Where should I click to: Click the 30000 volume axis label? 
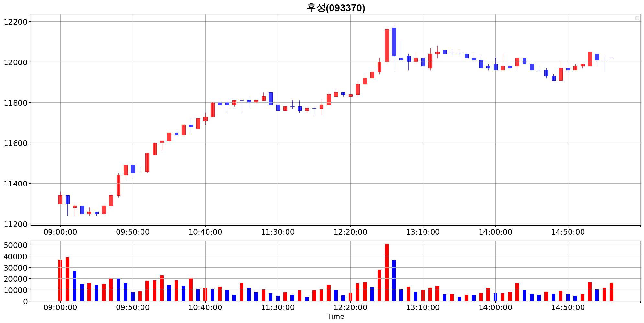16,268
